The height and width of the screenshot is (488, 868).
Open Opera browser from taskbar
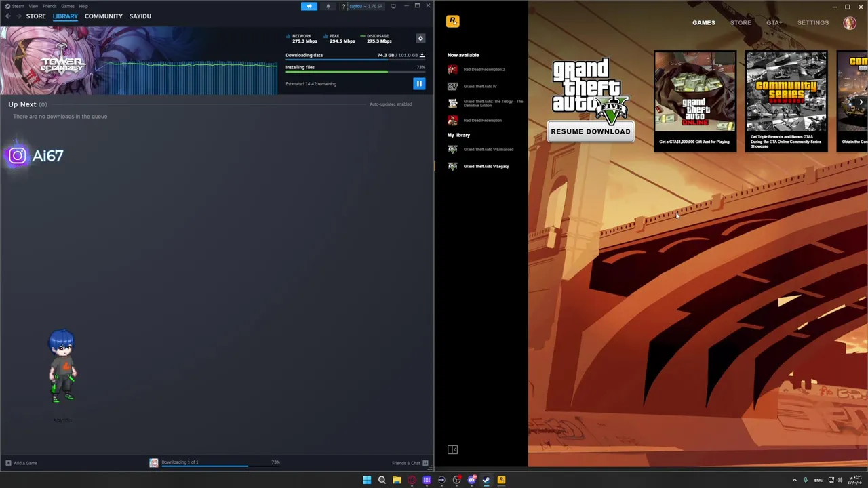[x=412, y=480]
